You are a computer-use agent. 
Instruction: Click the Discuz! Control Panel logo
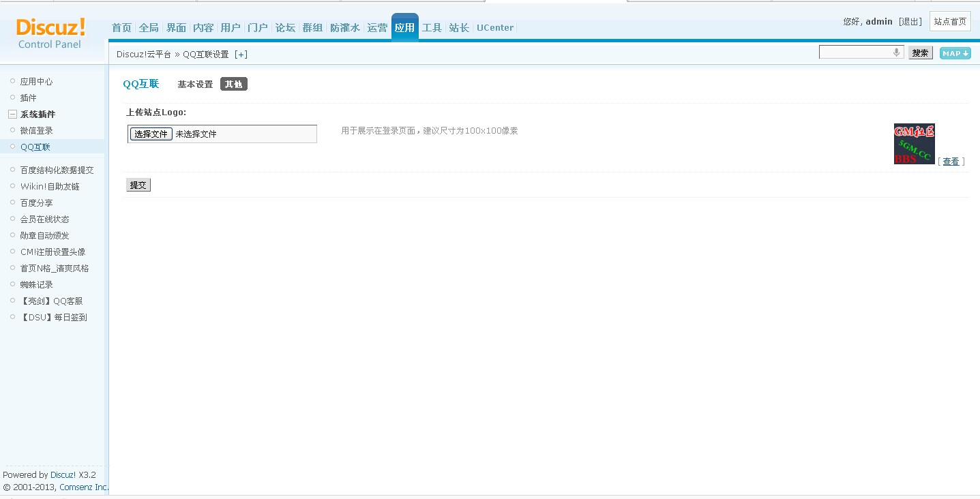(x=51, y=33)
